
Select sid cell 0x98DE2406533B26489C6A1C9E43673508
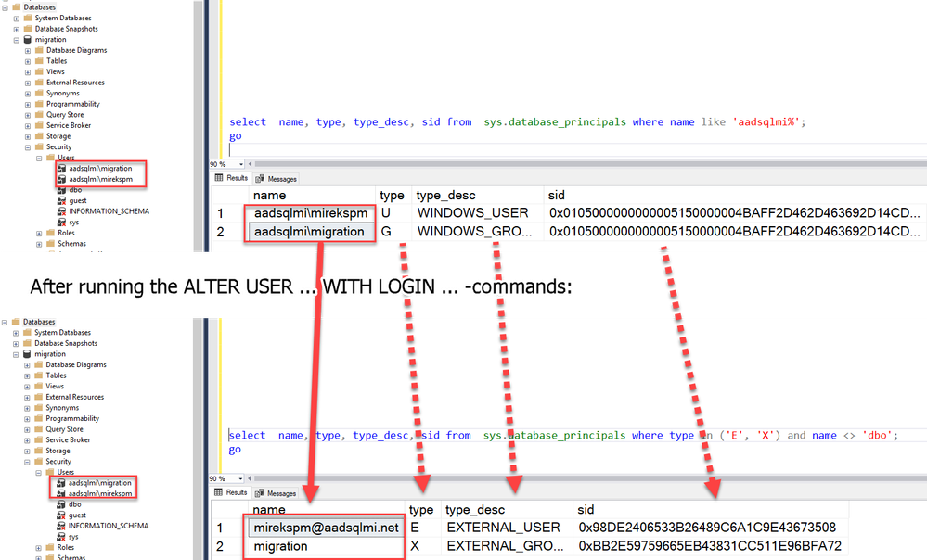pyautogui.click(x=711, y=528)
